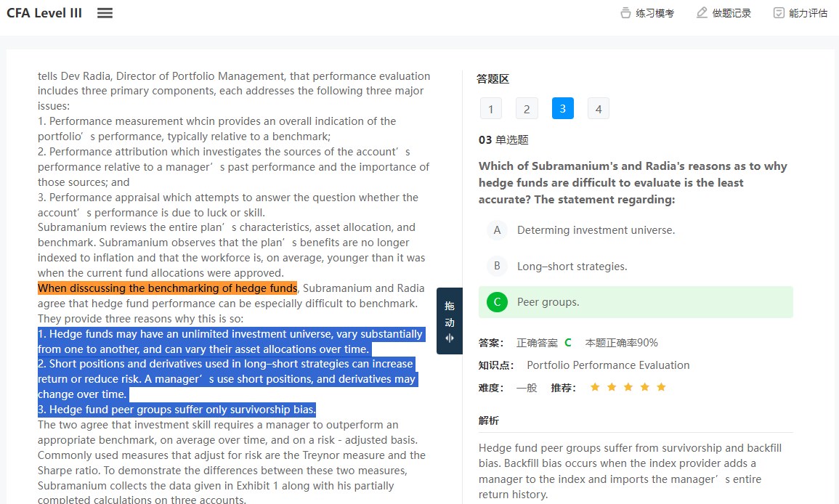
Task: Open the hamburger menu beside CFA Level III
Action: pyautogui.click(x=105, y=13)
